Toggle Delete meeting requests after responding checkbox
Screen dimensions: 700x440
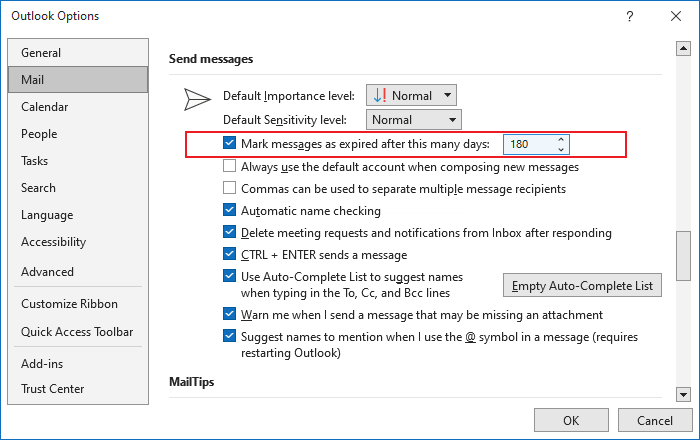click(229, 232)
